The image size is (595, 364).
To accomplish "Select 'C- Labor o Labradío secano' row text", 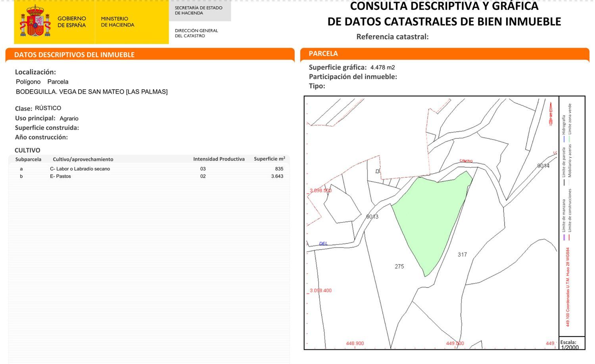I will pos(80,169).
